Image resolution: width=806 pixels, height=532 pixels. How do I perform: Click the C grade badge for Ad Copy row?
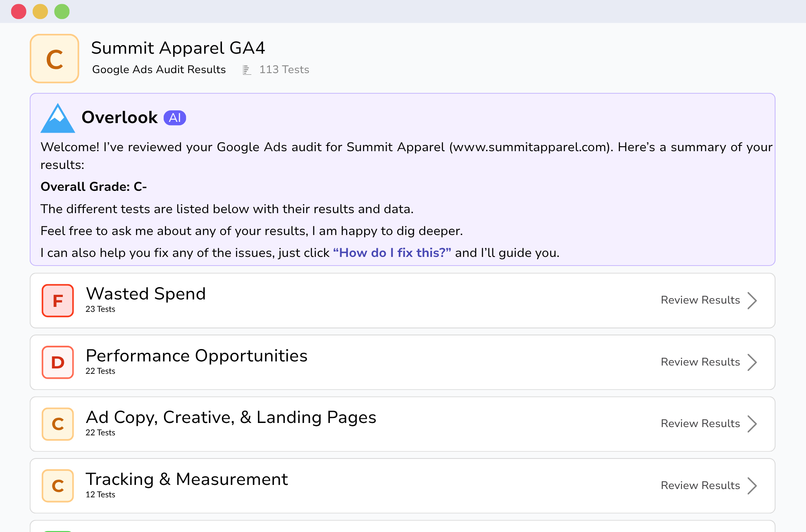[58, 424]
